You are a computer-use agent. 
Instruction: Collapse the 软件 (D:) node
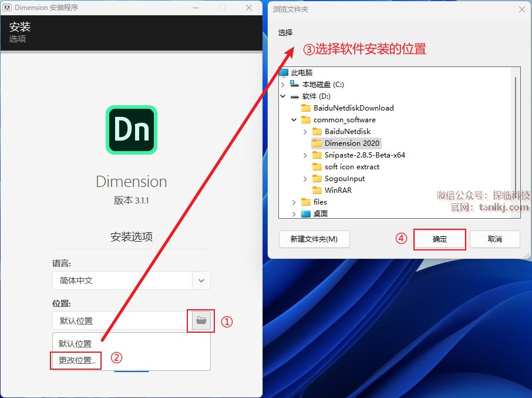coord(283,96)
